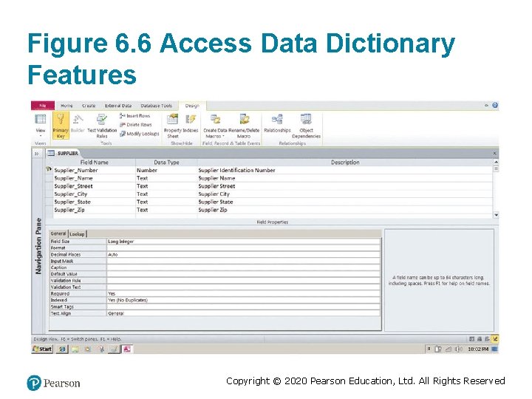Select the Design ribbon tab
532x399 pixels.
click(192, 106)
